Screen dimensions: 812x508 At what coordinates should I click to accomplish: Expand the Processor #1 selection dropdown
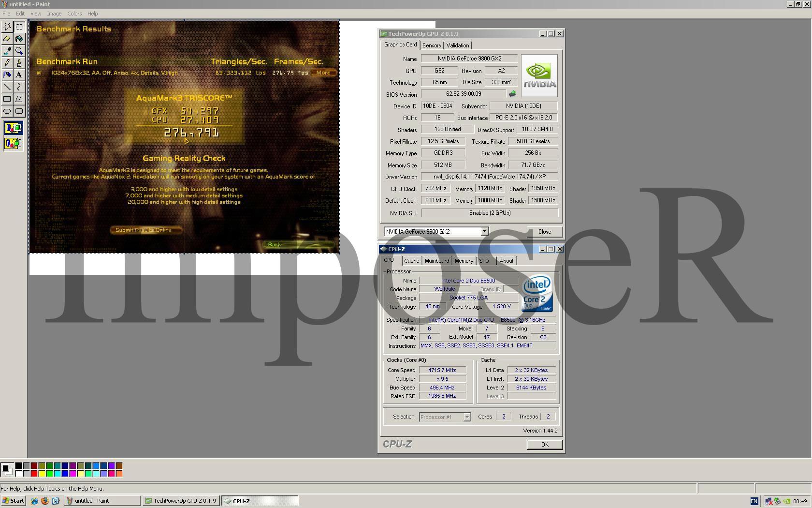tap(467, 417)
